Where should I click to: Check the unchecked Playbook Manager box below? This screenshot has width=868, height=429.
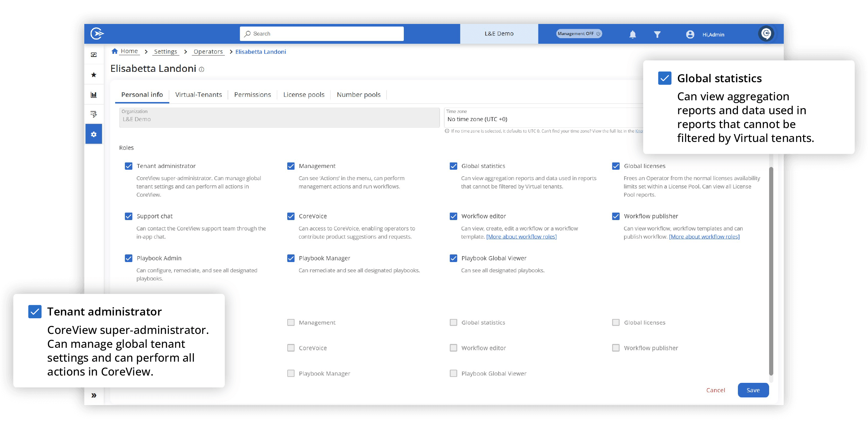pyautogui.click(x=291, y=373)
